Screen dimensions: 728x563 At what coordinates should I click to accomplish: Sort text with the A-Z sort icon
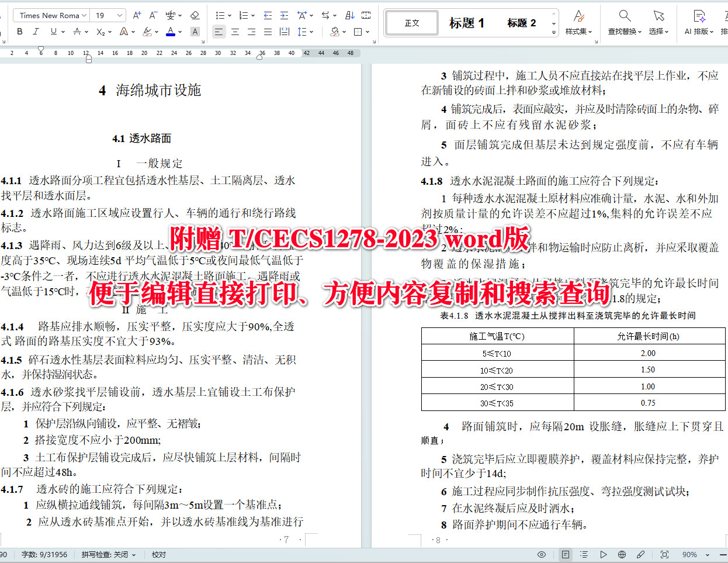point(349,15)
